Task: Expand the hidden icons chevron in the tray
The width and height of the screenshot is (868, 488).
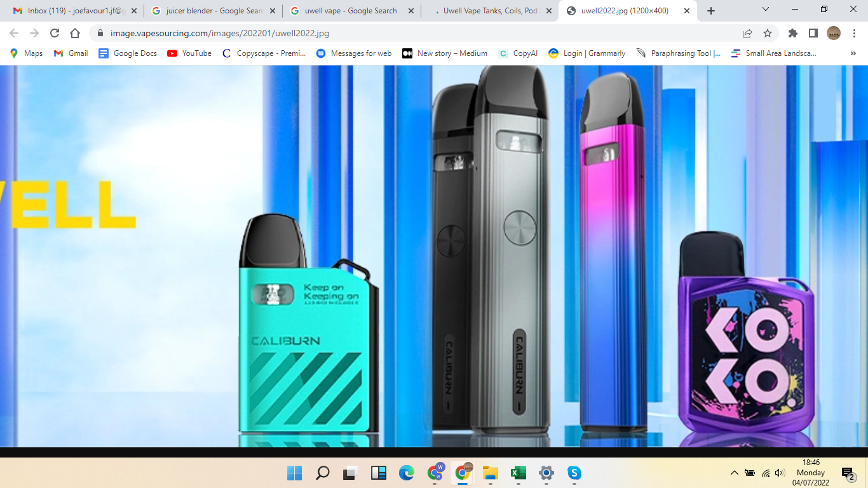Action: point(733,473)
